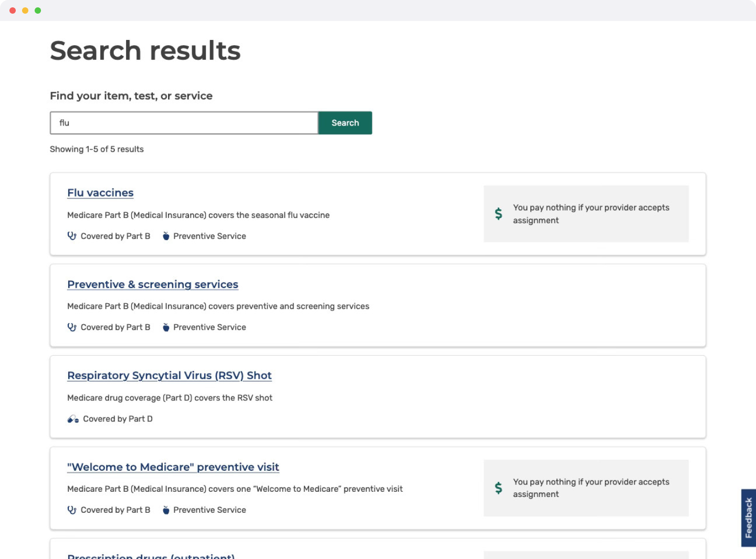Click the green Search button

(x=345, y=123)
